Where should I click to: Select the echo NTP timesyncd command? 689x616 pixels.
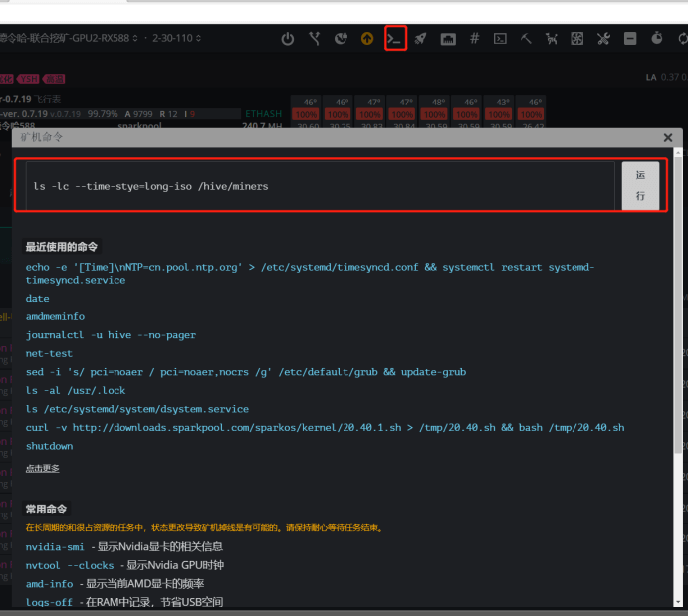coord(310,273)
